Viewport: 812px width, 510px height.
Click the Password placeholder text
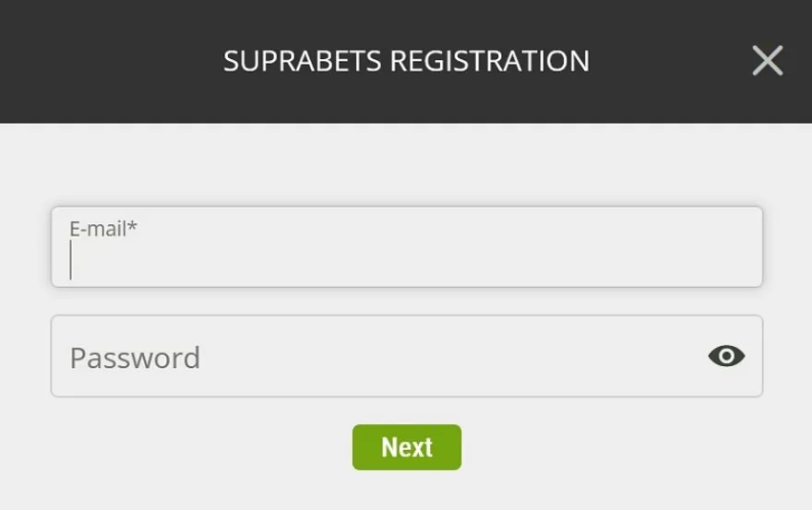tap(135, 357)
